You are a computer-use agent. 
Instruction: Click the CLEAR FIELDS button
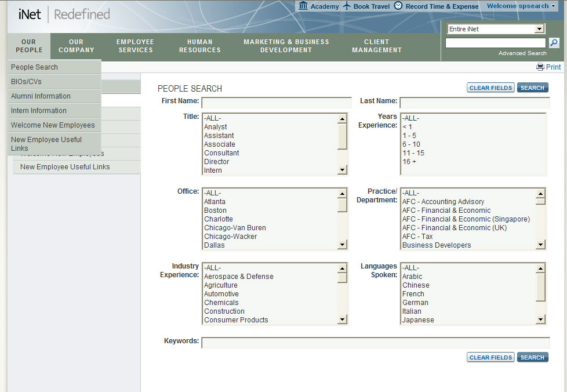tap(490, 87)
